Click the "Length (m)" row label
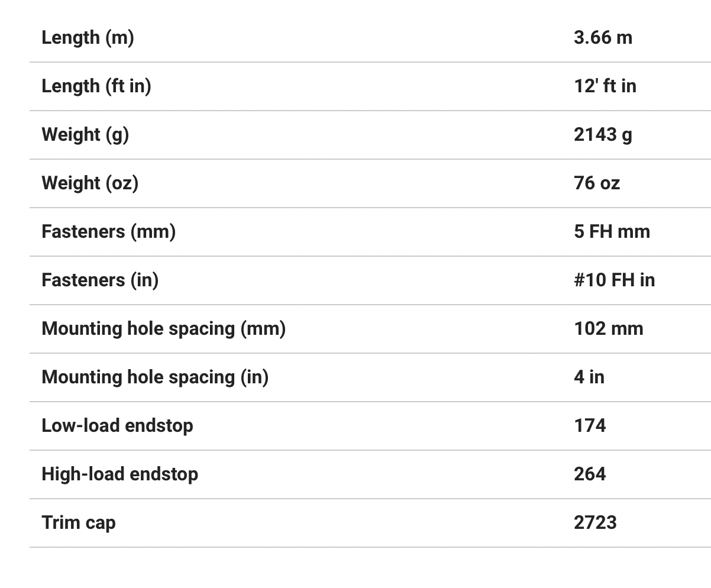711x588 pixels. 88,37
